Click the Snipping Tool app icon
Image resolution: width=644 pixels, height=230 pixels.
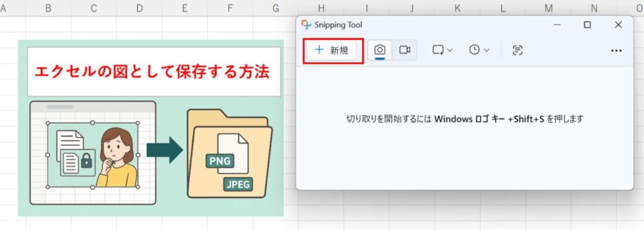point(306,25)
